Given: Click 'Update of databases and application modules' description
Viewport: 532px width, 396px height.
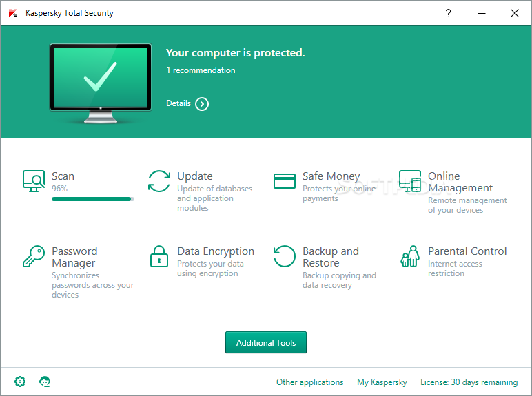Looking at the screenshot, I should [x=215, y=198].
